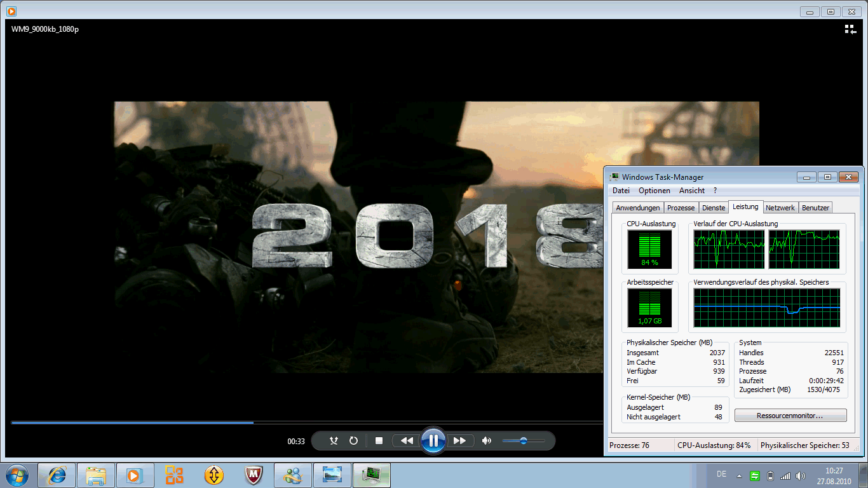Open McAfee shield icon in taskbar

pyautogui.click(x=254, y=475)
